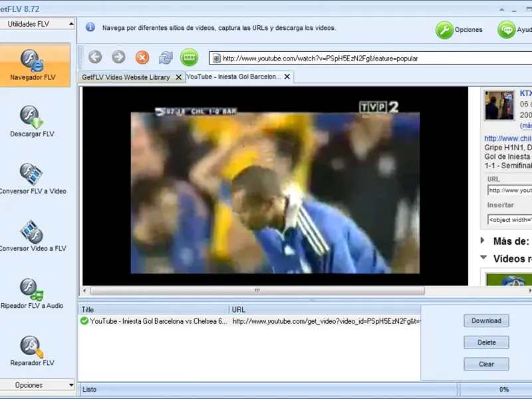The width and height of the screenshot is (532, 399).
Task: Open Ripeador FLV a Audio tool
Action: (x=32, y=293)
